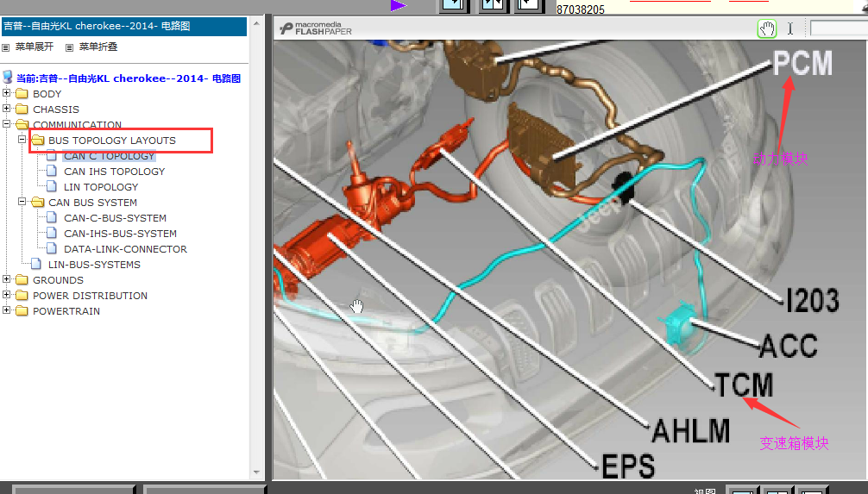The width and height of the screenshot is (868, 494).
Task: Click the CAN-IHS-BUS-SYSTEM document icon
Action: tap(52, 233)
